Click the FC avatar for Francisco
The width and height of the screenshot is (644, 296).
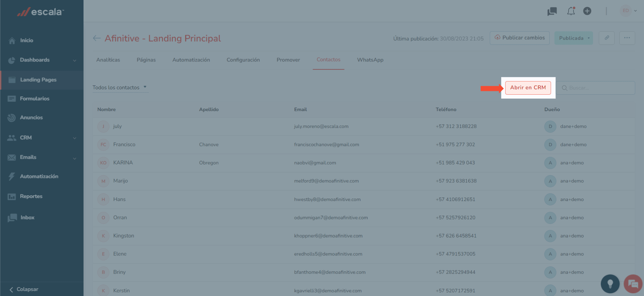tap(103, 145)
